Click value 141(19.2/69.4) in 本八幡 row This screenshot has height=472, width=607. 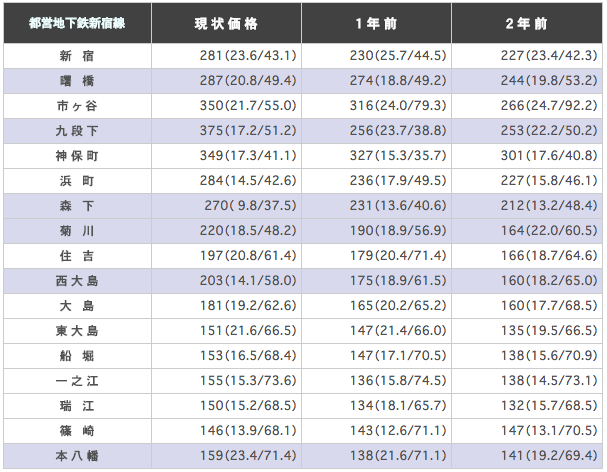click(549, 455)
